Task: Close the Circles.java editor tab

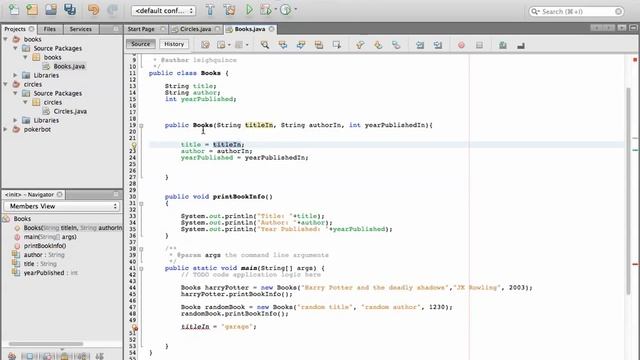Action: [x=218, y=29]
